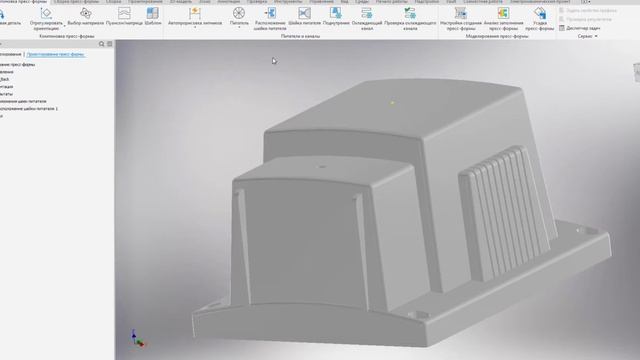Click the Моделирование пресс-формы panel label
Screen dimensions: 640x360
coord(497,36)
